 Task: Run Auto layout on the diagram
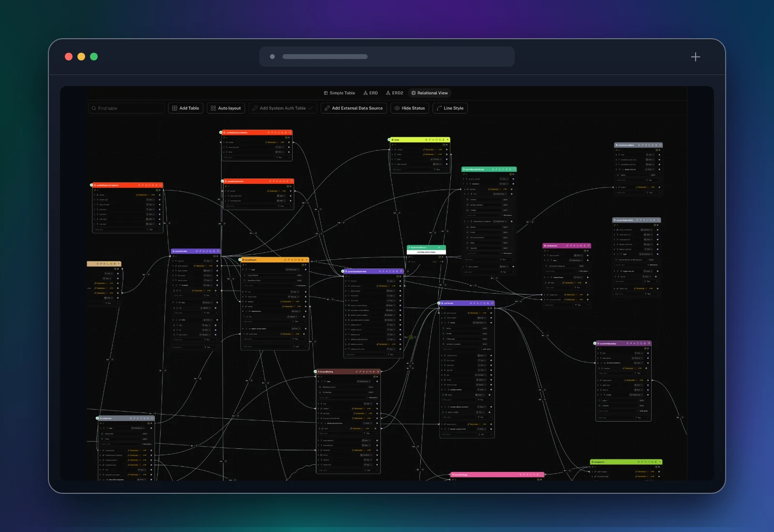pos(226,108)
